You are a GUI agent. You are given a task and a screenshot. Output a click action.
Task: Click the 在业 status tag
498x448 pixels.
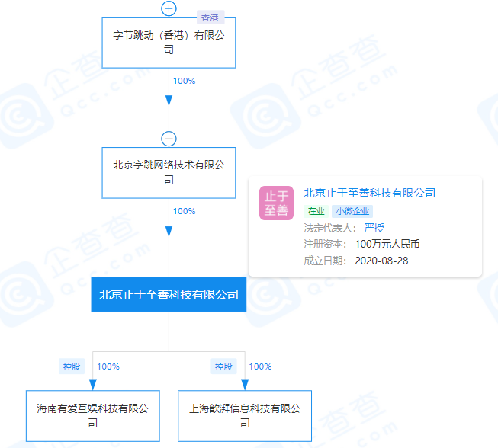click(316, 211)
